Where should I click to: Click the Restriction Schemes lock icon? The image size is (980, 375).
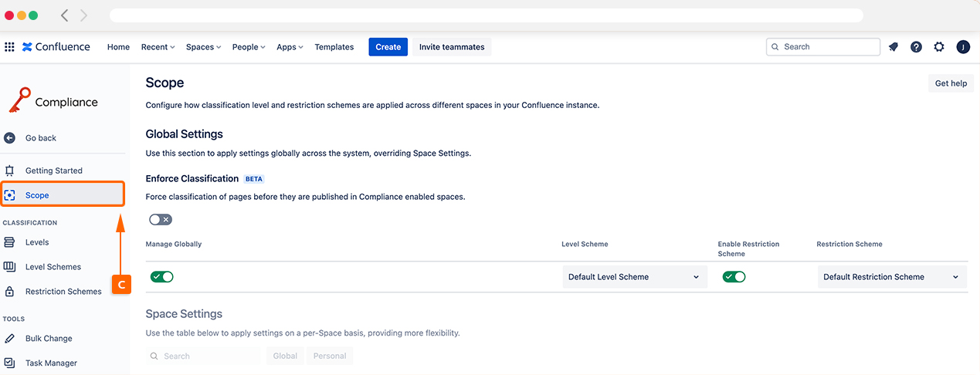pyautogui.click(x=9, y=292)
